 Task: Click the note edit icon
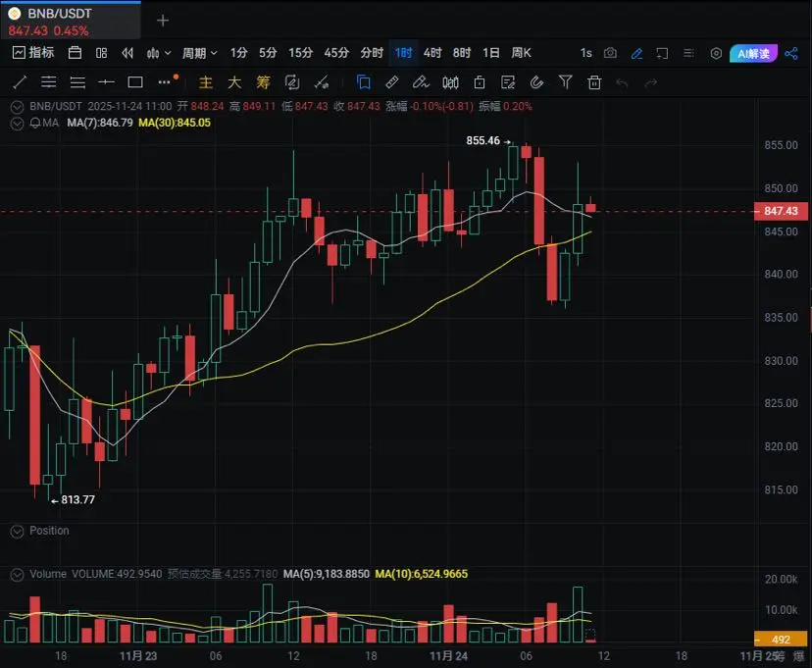[x=508, y=82]
